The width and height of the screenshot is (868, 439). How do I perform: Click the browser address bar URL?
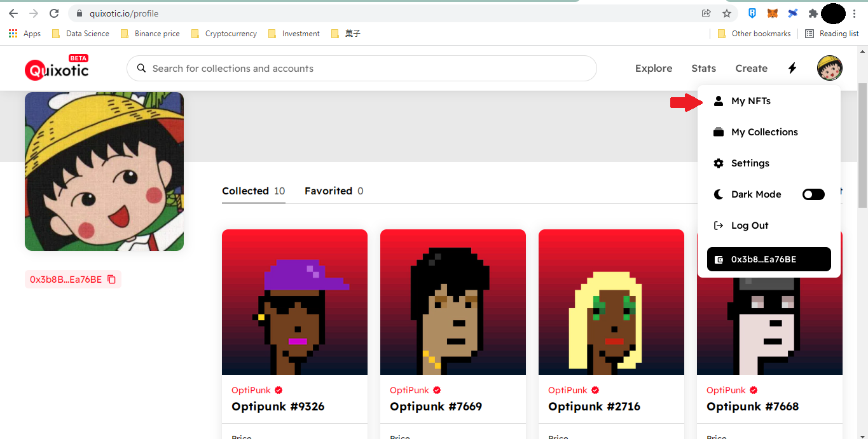click(123, 13)
